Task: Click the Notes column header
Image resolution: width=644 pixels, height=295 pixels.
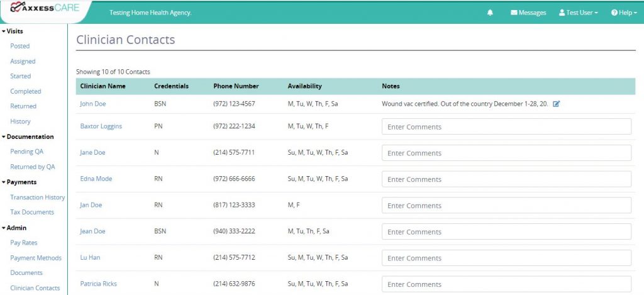Action: point(391,86)
